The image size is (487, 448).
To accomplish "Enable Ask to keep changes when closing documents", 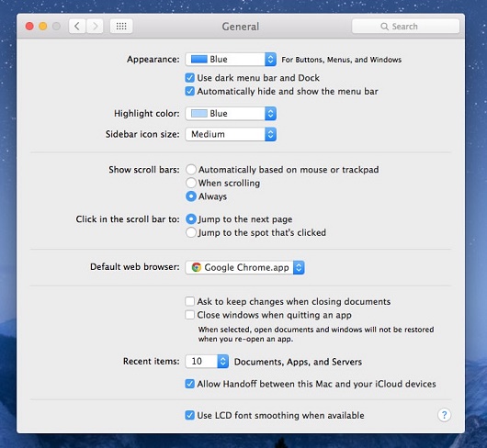I will coord(190,301).
